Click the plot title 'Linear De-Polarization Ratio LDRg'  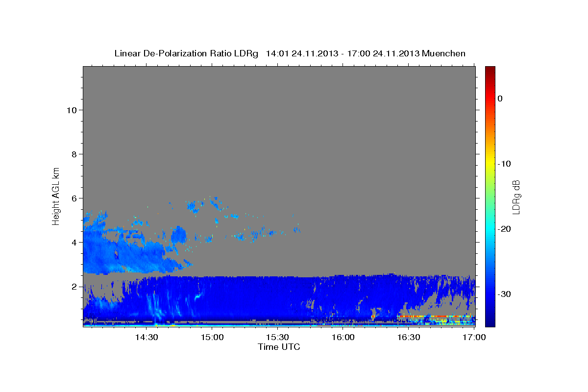point(186,53)
